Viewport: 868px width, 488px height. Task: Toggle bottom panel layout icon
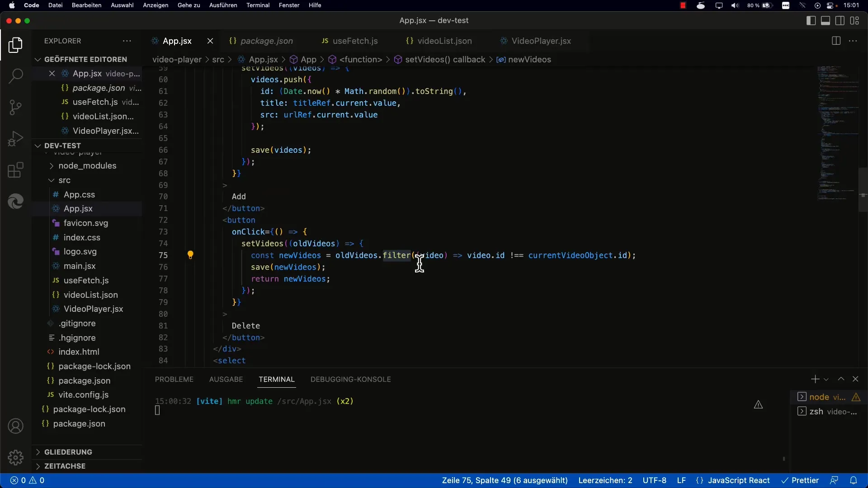(x=826, y=21)
